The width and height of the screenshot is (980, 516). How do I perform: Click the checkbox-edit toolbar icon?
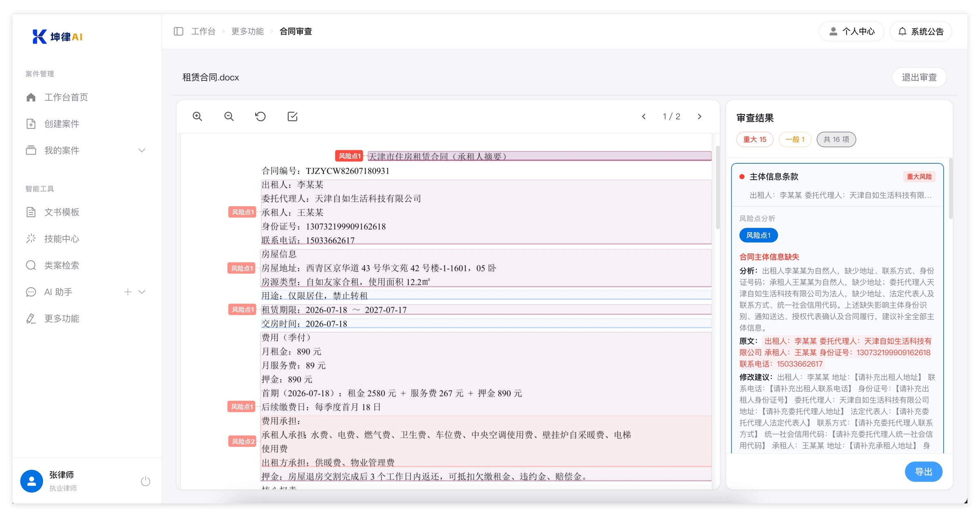click(x=292, y=116)
